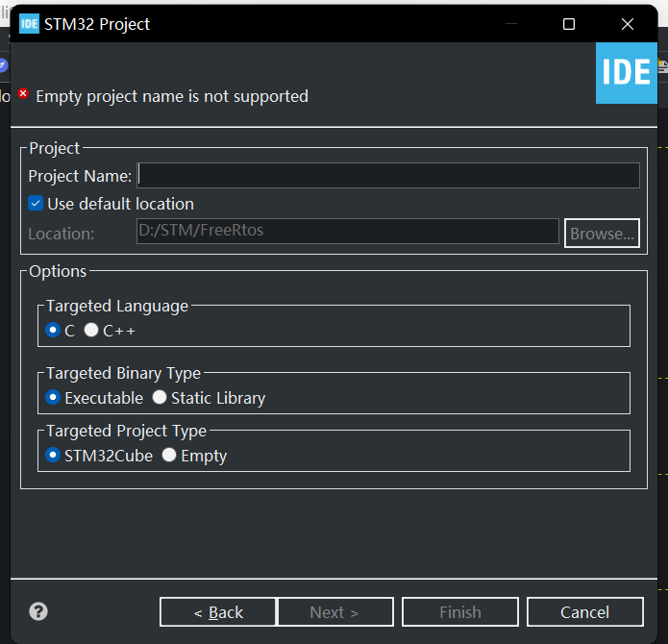
Task: Uncheck the Use default location checkbox
Action: 36,204
